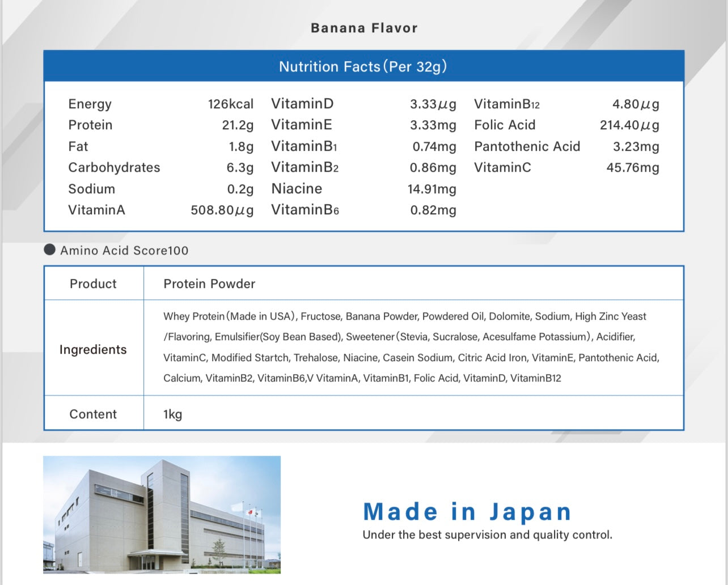The image size is (728, 585).
Task: Click the Ingredients row label cell
Action: (x=93, y=350)
